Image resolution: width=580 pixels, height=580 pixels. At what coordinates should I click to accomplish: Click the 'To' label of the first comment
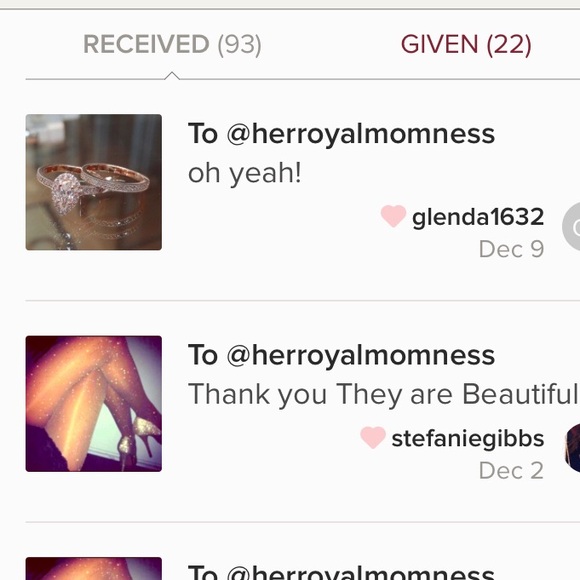(203, 134)
